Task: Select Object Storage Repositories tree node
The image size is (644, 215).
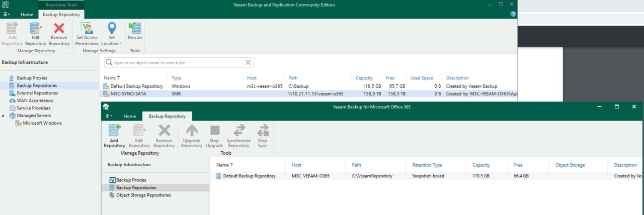Action: point(143,195)
